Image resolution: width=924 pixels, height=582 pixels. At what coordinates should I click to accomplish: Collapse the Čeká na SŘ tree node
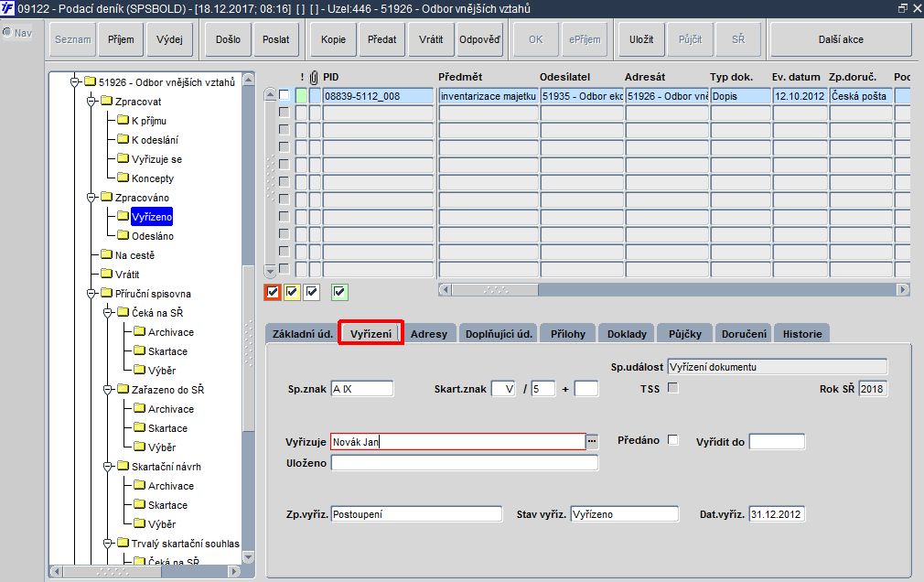click(x=108, y=313)
